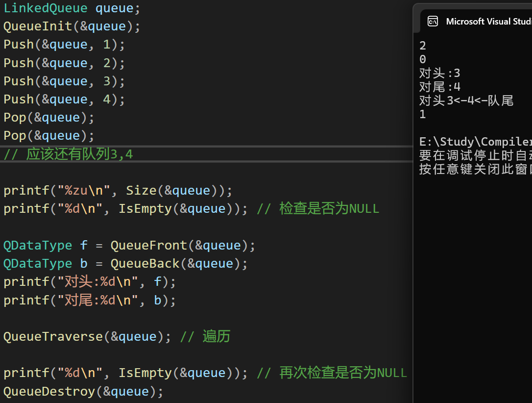
Task: Click the E:\Study\Compiler path in console
Action: 474,142
